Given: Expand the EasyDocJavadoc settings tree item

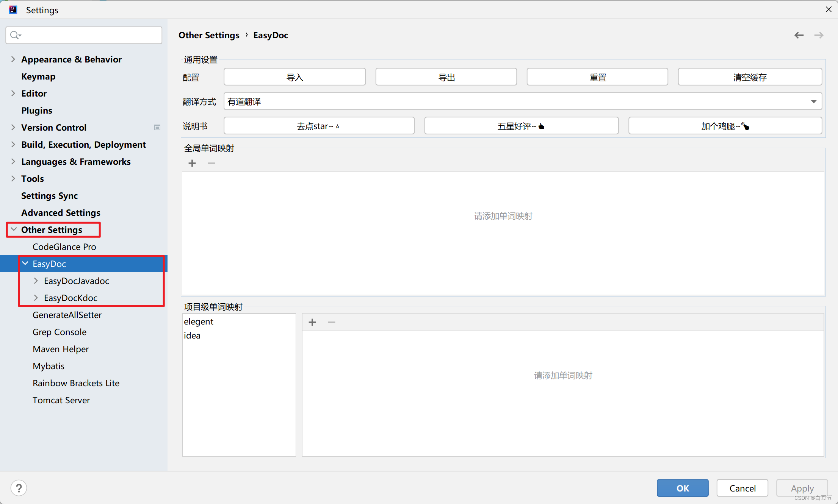Looking at the screenshot, I should [x=36, y=280].
